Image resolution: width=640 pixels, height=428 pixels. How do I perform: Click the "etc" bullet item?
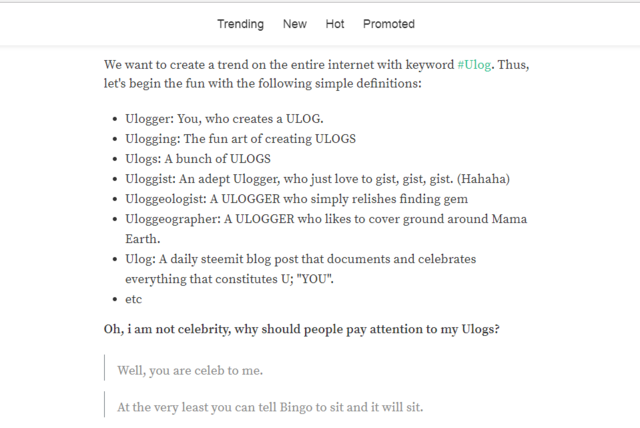pos(135,299)
